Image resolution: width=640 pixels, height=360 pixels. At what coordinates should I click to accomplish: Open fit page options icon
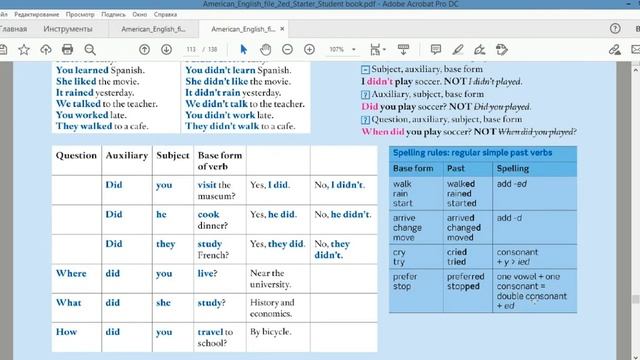tap(377, 50)
